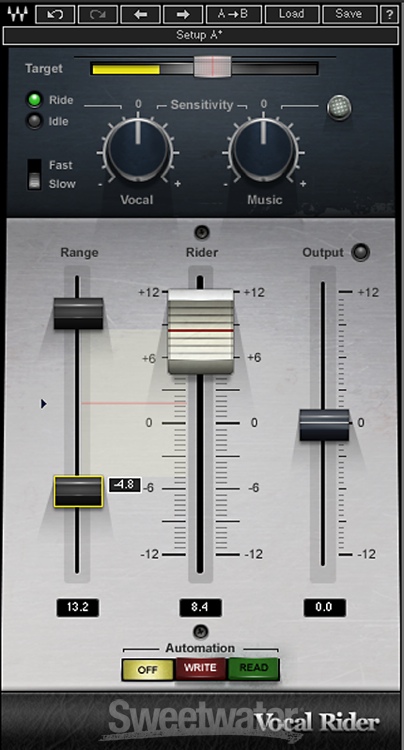Viewport: 404px width, 750px height.
Task: Click the undo arrow button
Action: [x=55, y=14]
